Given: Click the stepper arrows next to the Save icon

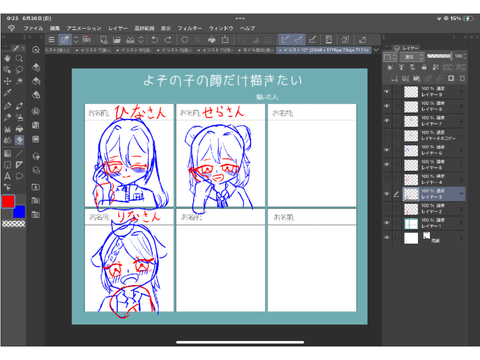Looking at the screenshot, I should pos(141,40).
